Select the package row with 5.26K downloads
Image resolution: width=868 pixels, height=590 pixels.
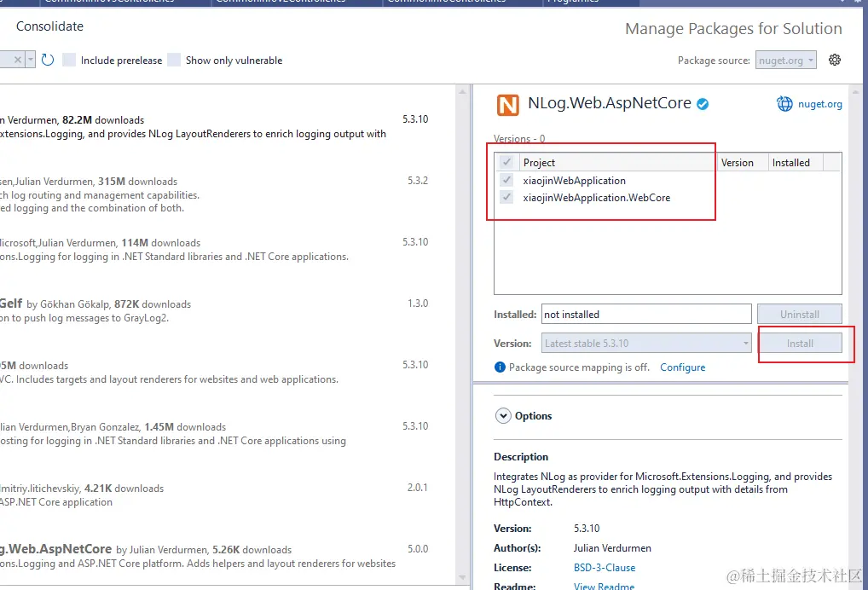(x=227, y=556)
